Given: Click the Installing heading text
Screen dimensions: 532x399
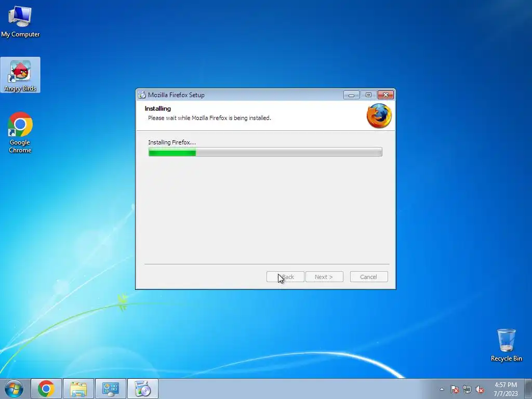Looking at the screenshot, I should click(158, 109).
